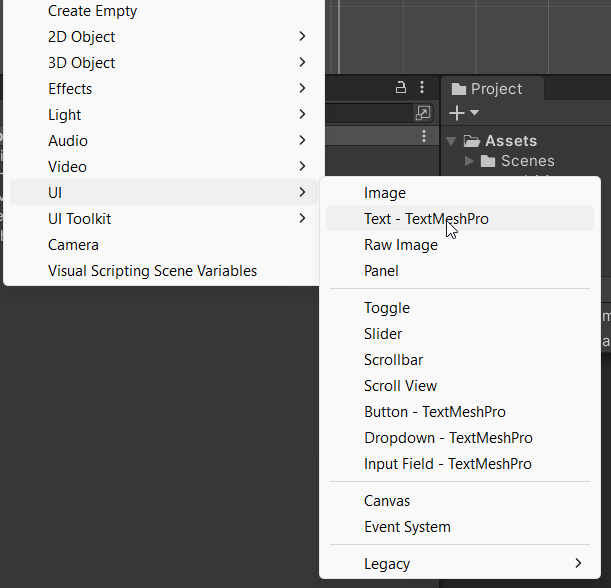Click the search expand icon in hierarchy

point(424,113)
